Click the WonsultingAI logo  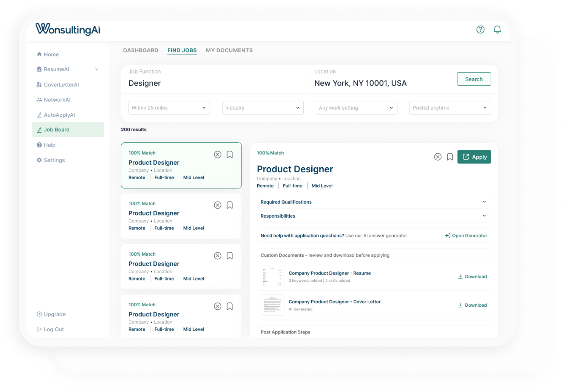68,30
